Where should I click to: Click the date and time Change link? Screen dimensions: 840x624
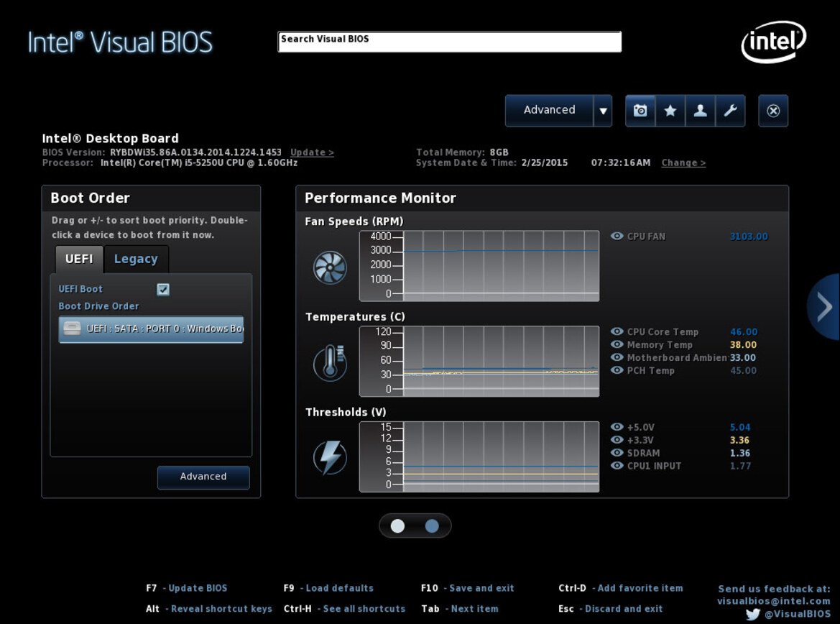(x=683, y=162)
